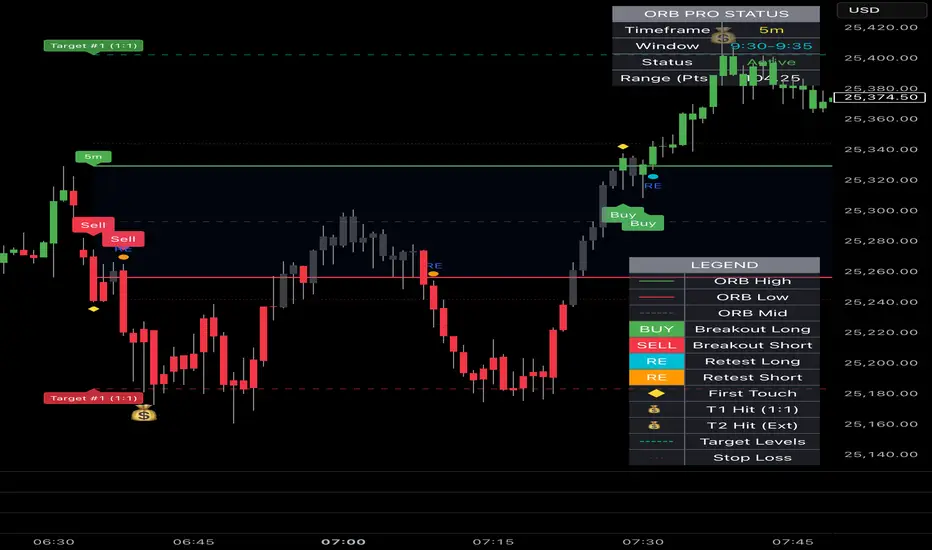Click the money bag overlapping the ORB PRO STATUS table
The image size is (932, 550).
(723, 36)
